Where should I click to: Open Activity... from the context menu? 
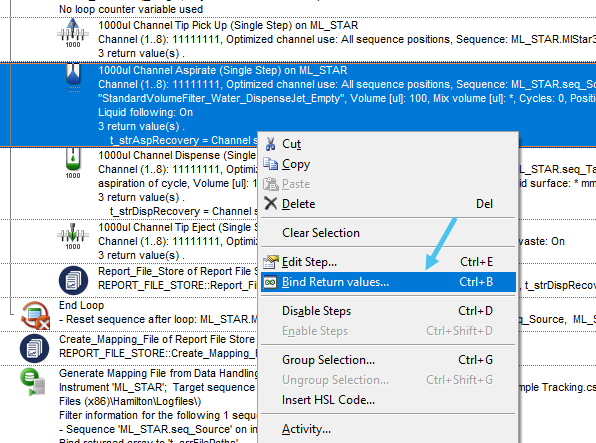388,429
